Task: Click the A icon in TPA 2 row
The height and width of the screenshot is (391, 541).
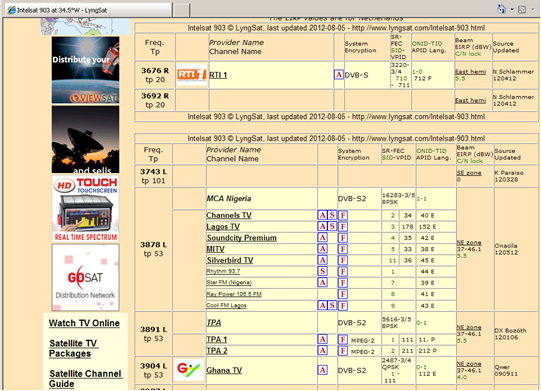Action: pos(322,351)
